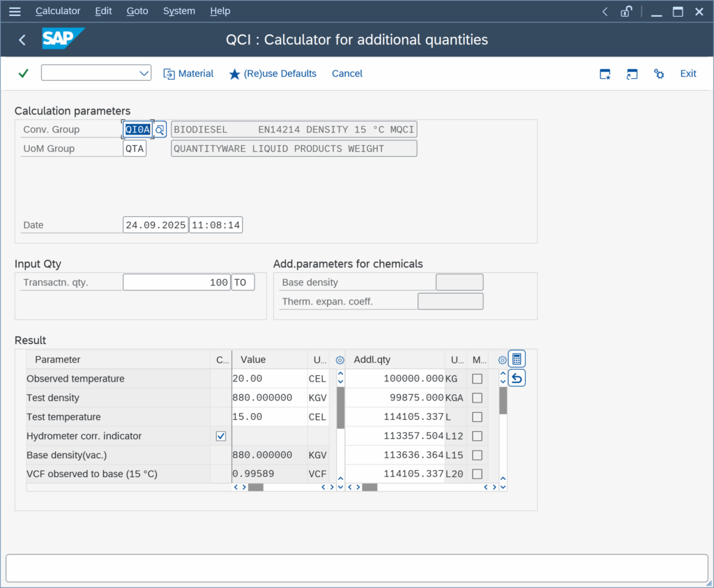Click the SAP back arrow icon
This screenshot has width=714, height=588.
pyautogui.click(x=22, y=40)
